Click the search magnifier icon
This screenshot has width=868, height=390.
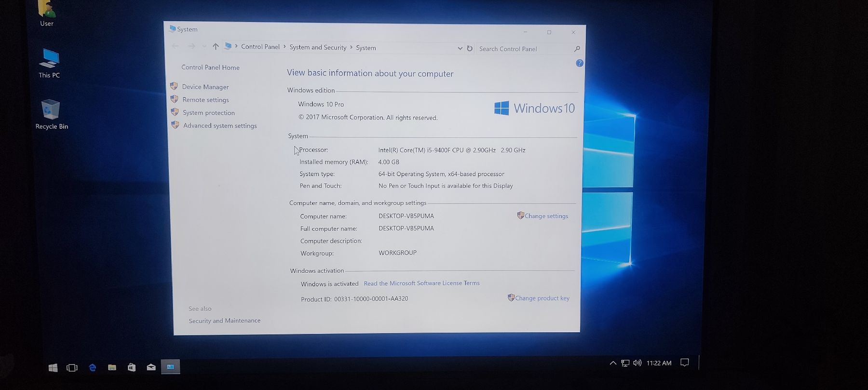[x=577, y=49]
